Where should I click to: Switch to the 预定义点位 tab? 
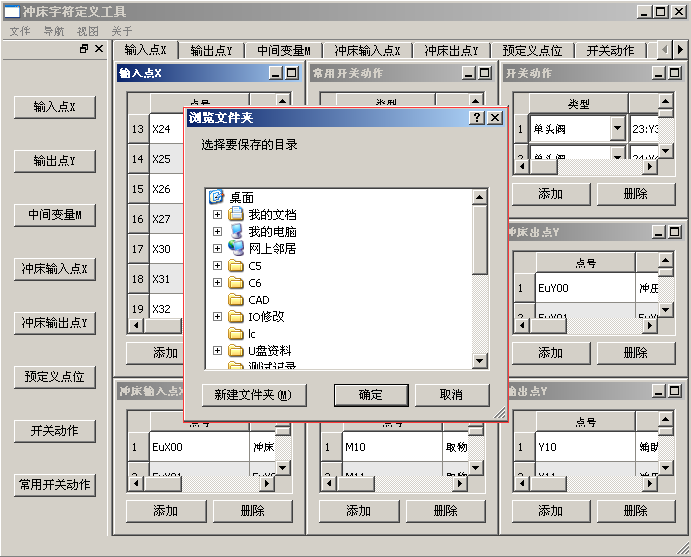point(532,50)
